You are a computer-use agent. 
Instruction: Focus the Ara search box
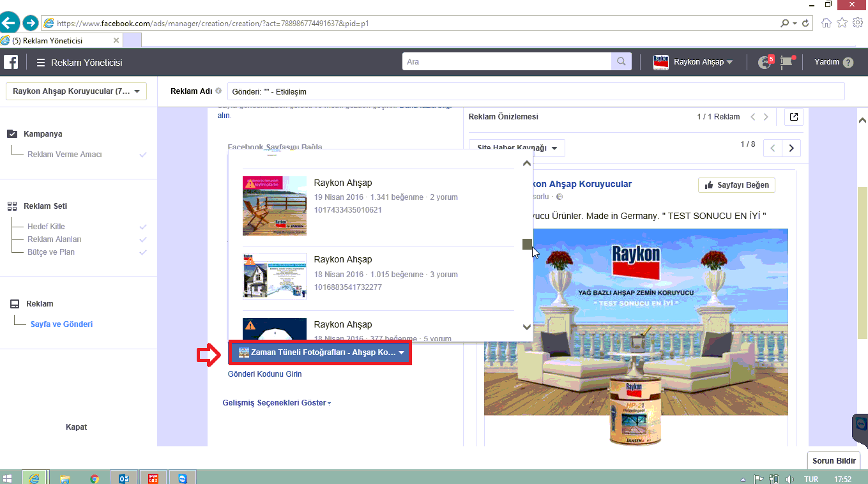506,62
